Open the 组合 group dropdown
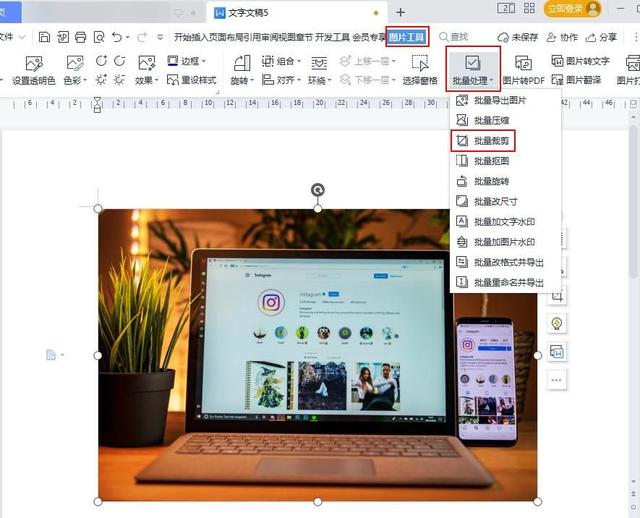The image size is (640, 518). pyautogui.click(x=281, y=61)
